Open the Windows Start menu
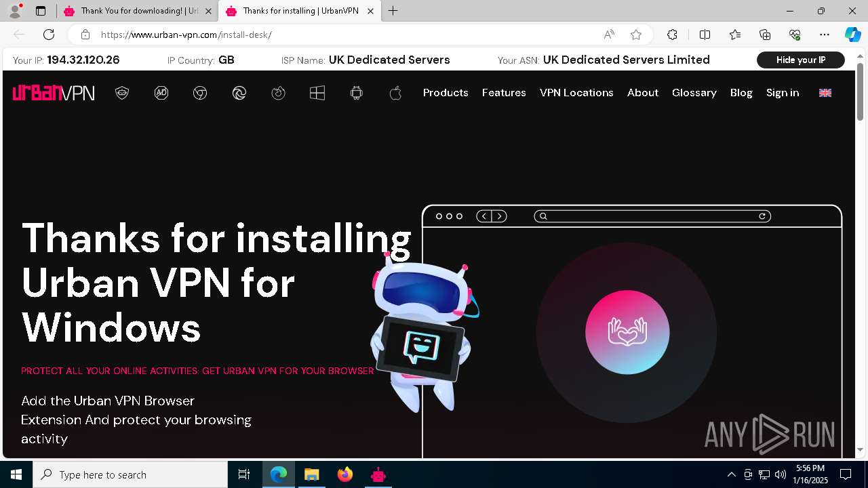 tap(16, 474)
